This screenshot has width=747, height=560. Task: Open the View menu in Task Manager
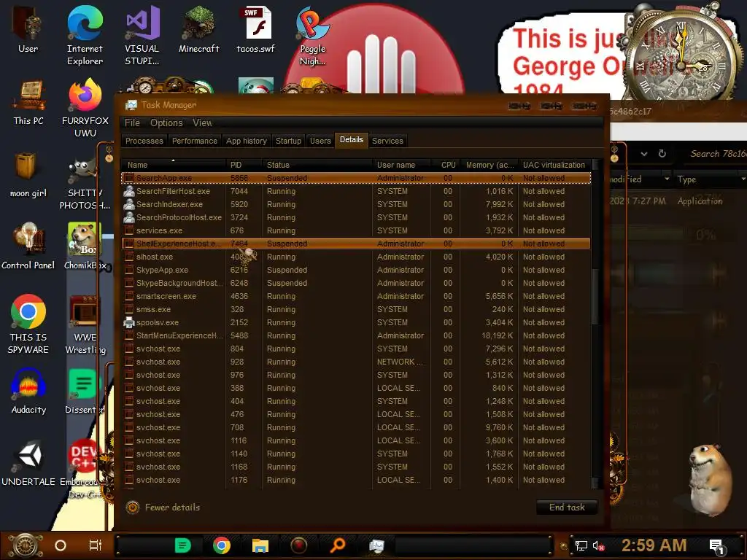(x=202, y=122)
